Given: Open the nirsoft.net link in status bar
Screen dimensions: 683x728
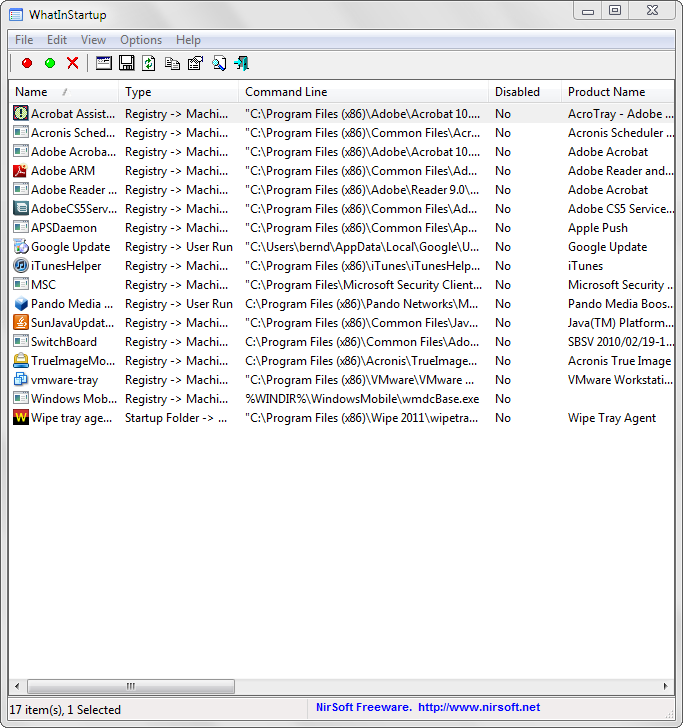Looking at the screenshot, I should [478, 708].
